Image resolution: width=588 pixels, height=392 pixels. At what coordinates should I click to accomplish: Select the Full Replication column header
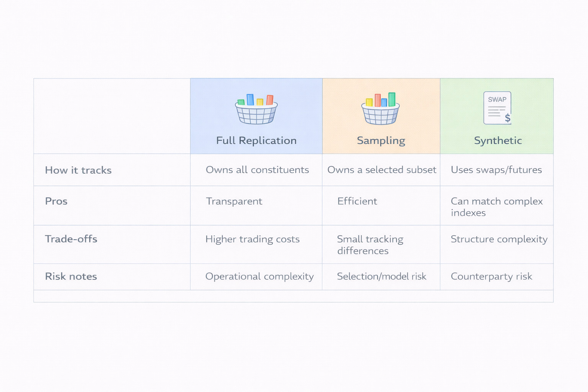click(x=256, y=140)
